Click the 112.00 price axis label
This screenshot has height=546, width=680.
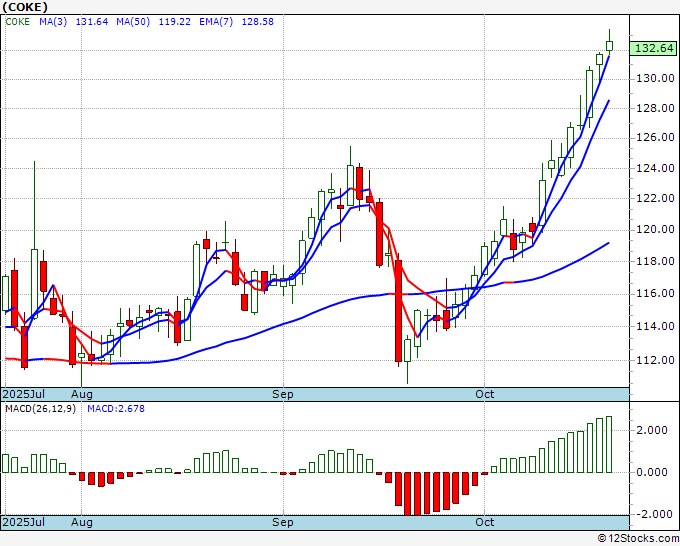point(655,360)
